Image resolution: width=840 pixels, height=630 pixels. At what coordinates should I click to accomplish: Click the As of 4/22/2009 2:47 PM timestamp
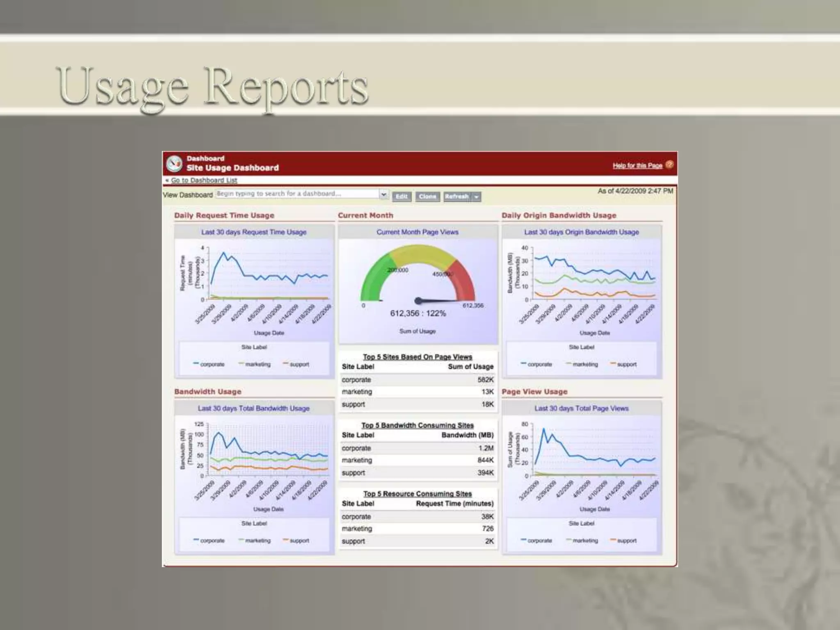635,191
